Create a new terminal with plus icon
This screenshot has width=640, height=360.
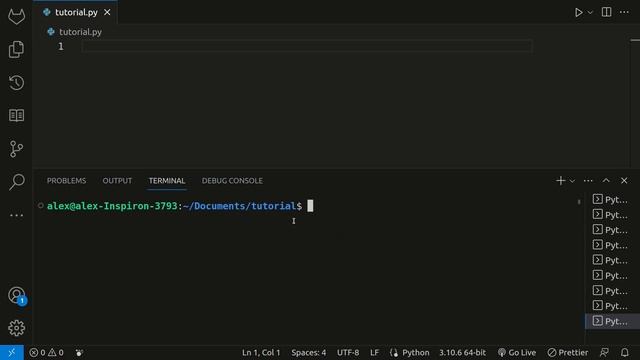click(x=560, y=180)
